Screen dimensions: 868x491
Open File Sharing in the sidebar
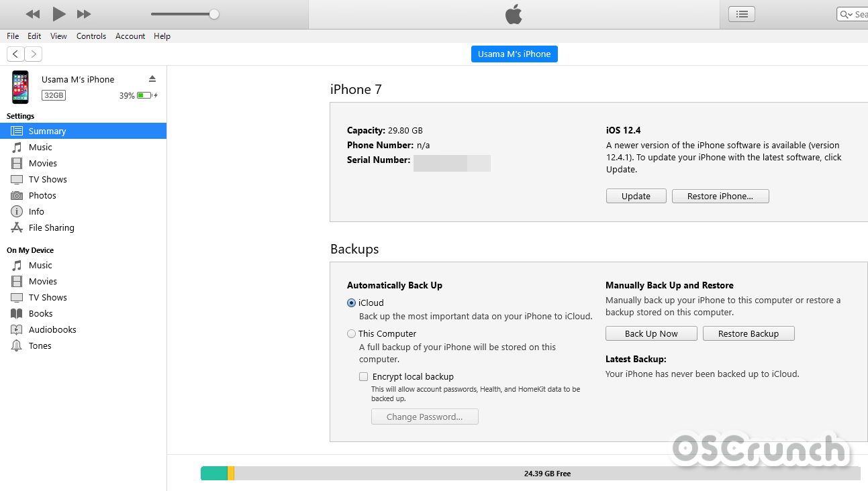point(52,227)
